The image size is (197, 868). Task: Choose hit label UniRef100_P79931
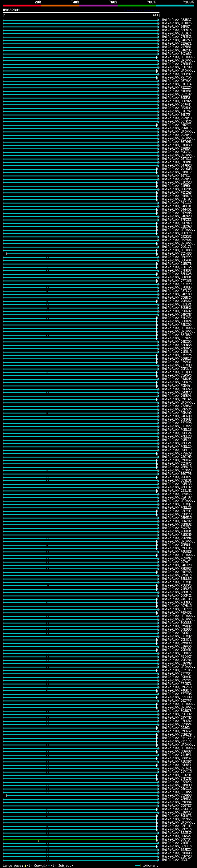click(177, 362)
